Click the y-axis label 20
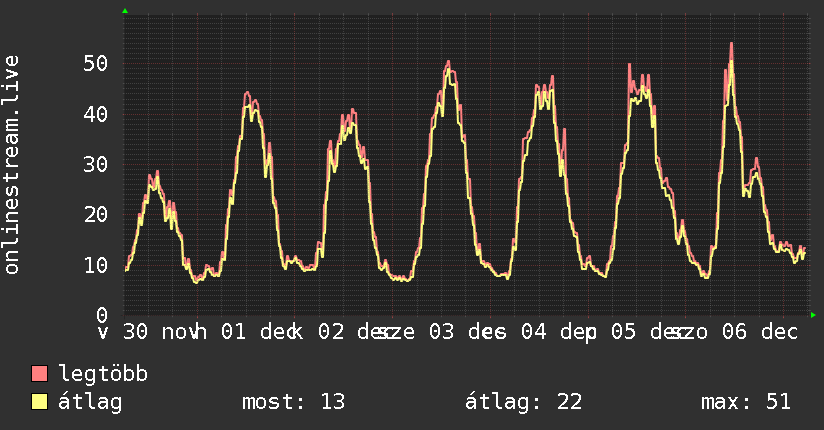Image resolution: width=824 pixels, height=430 pixels. 95,214
